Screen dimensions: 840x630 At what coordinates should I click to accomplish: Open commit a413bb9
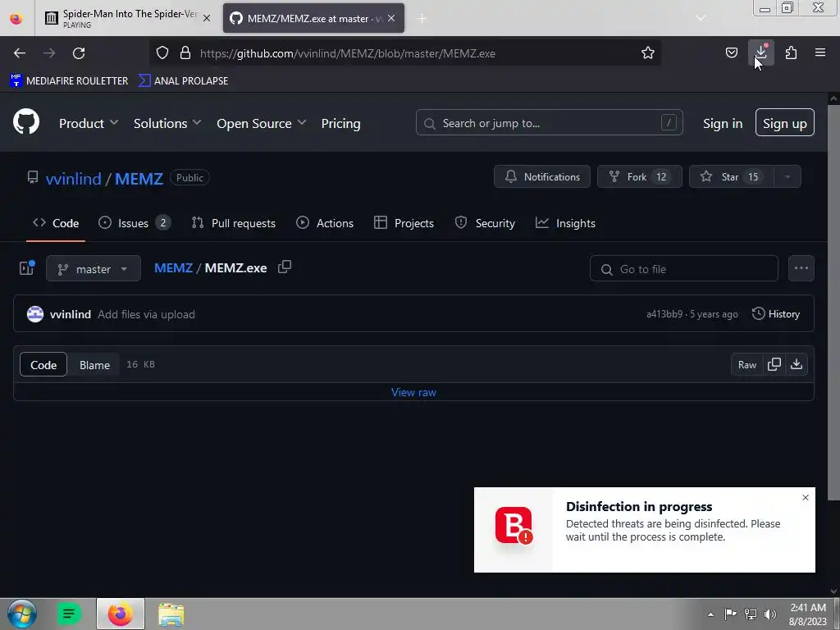(664, 314)
